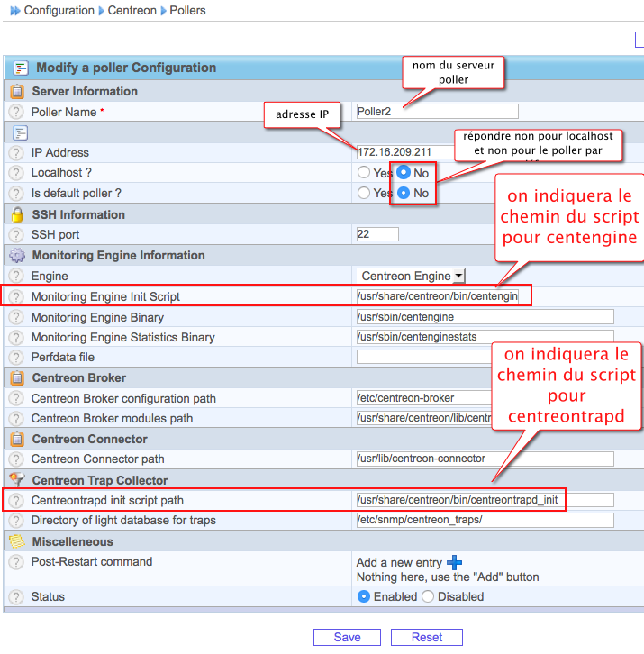Viewport: 644px width, 654px height.
Task: Click help icon next to Status
Action: [x=16, y=596]
